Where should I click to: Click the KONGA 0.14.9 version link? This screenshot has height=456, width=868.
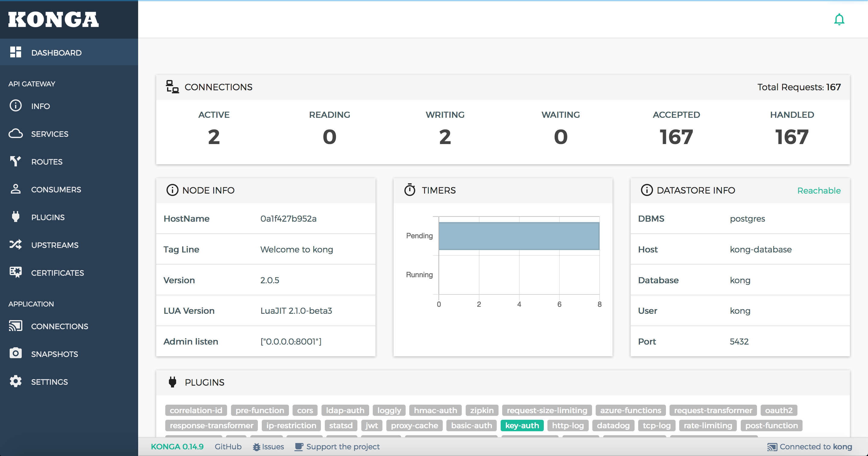[x=177, y=447]
